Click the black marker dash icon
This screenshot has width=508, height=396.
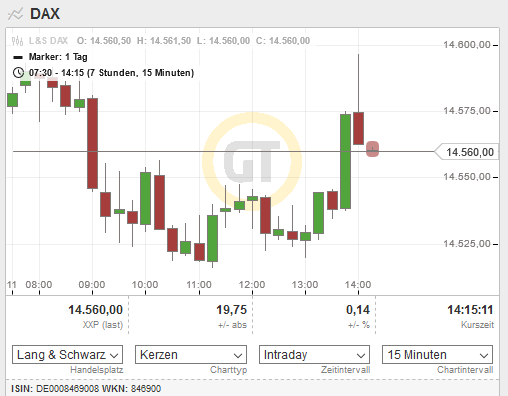point(18,57)
